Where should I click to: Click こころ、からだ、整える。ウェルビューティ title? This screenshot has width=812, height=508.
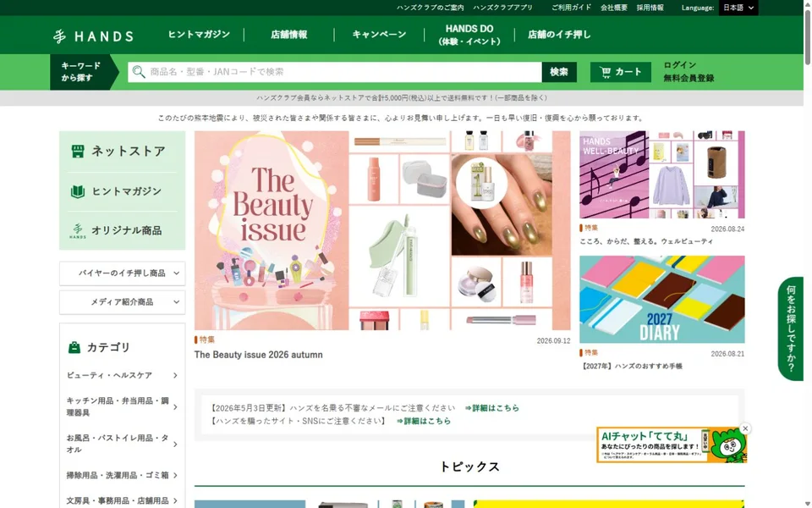pyautogui.click(x=646, y=241)
